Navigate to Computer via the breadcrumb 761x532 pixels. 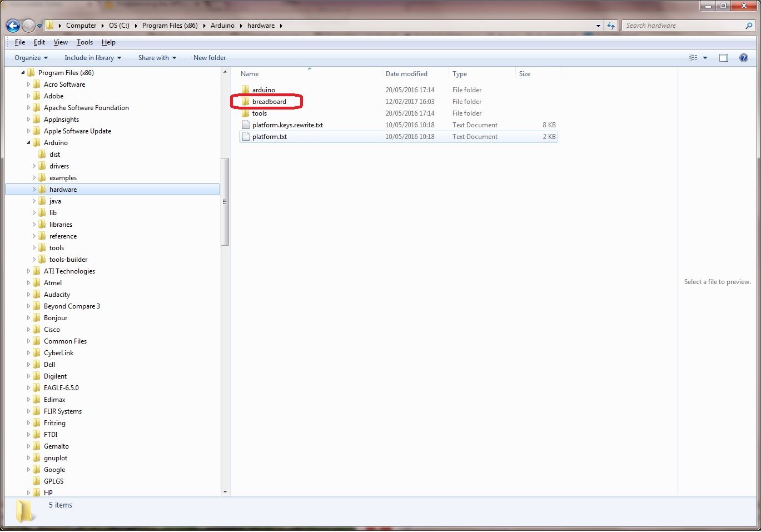81,26
